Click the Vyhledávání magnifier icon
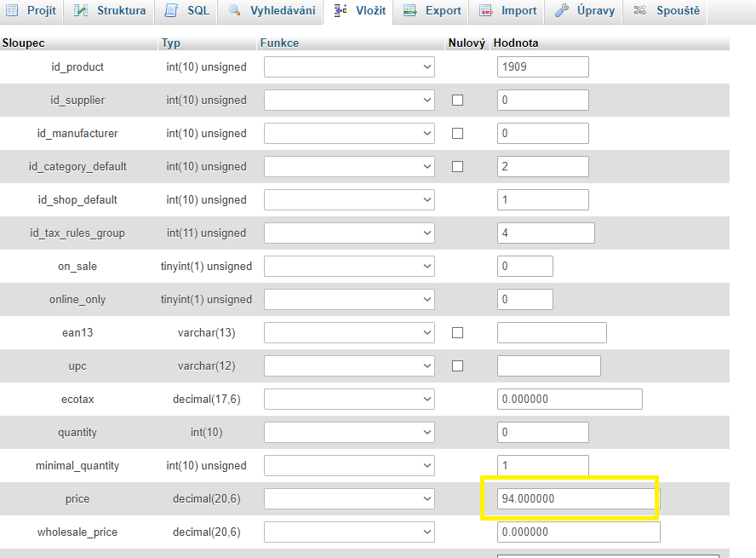This screenshot has height=558, width=756. click(235, 10)
